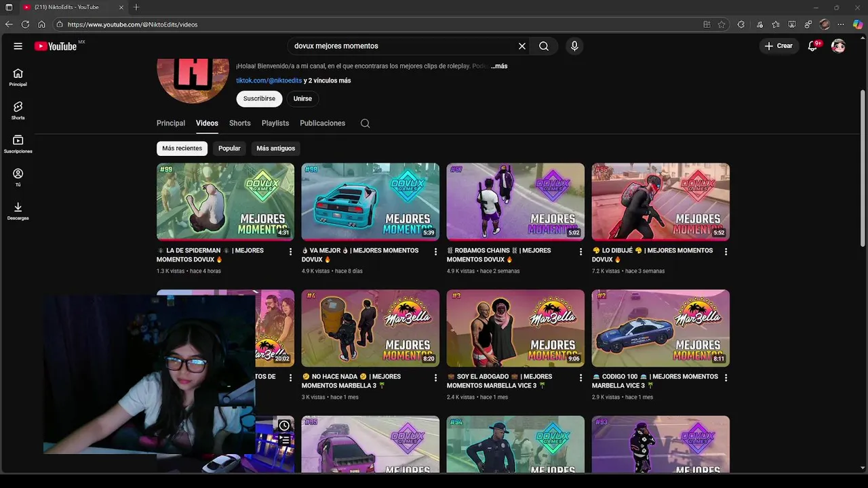
Task: Open Principal in the left sidebar
Action: click(x=18, y=78)
